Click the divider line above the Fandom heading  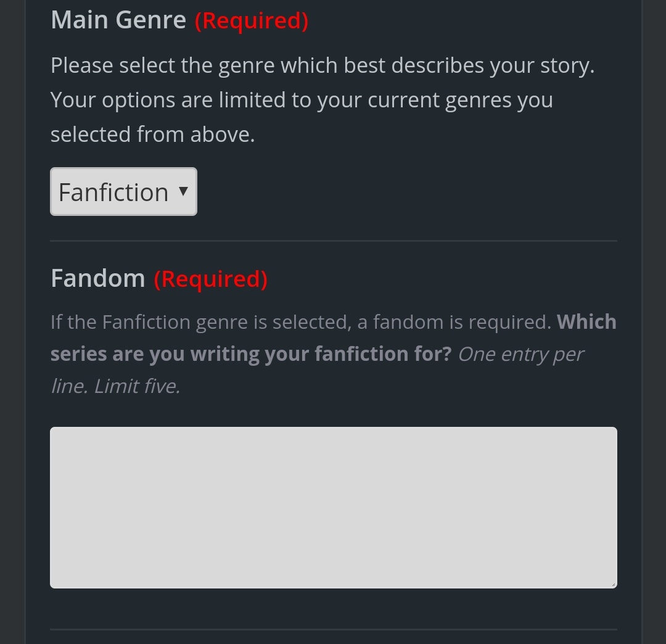point(333,241)
